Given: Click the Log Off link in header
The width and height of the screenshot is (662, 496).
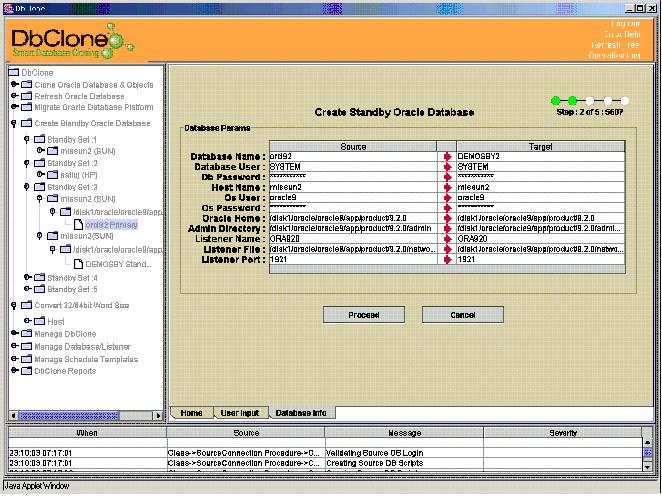Looking at the screenshot, I should [625, 24].
